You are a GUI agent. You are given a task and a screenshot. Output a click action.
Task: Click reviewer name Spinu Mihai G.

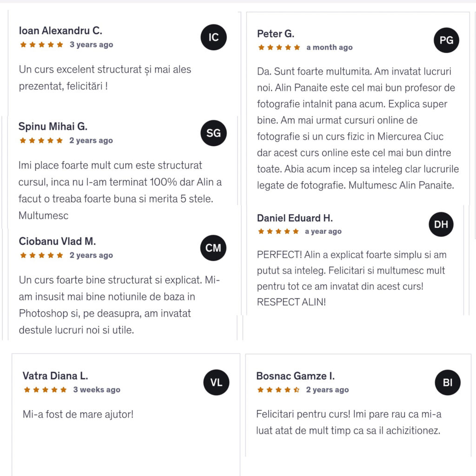click(x=53, y=126)
